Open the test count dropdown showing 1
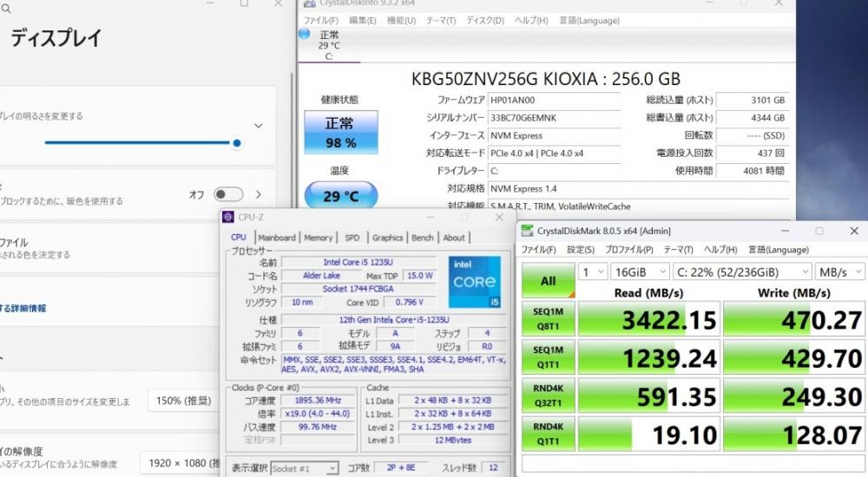868x477 pixels. click(592, 271)
